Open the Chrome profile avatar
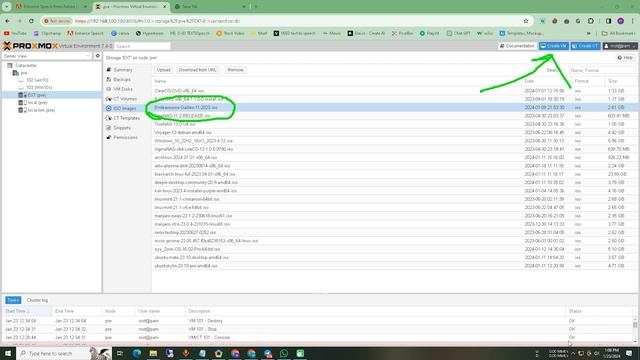The width and height of the screenshot is (640, 360). click(x=620, y=21)
